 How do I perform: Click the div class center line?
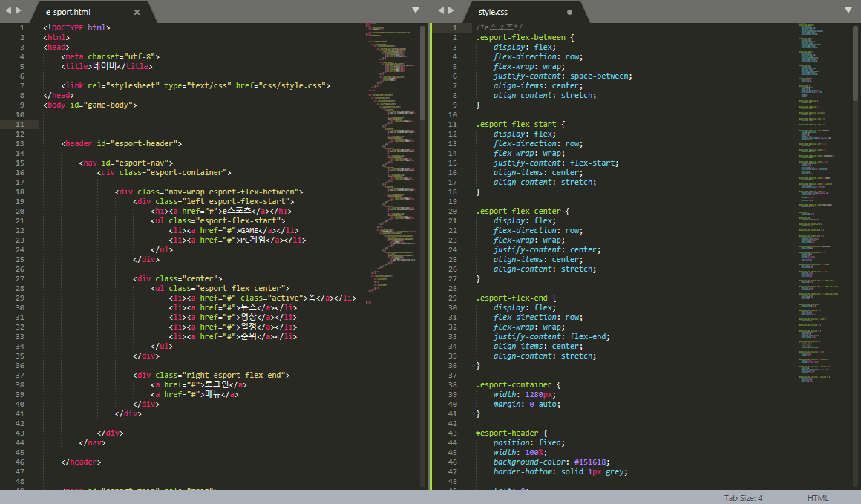(x=177, y=279)
